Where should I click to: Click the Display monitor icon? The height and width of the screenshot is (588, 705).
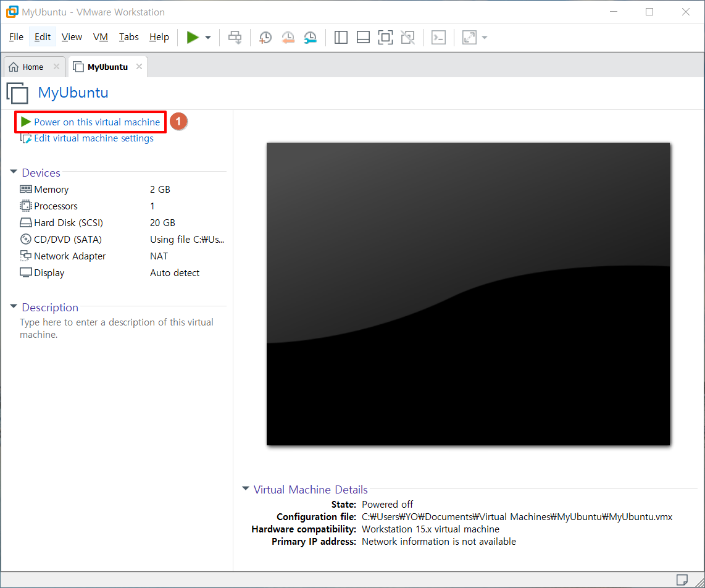point(26,272)
